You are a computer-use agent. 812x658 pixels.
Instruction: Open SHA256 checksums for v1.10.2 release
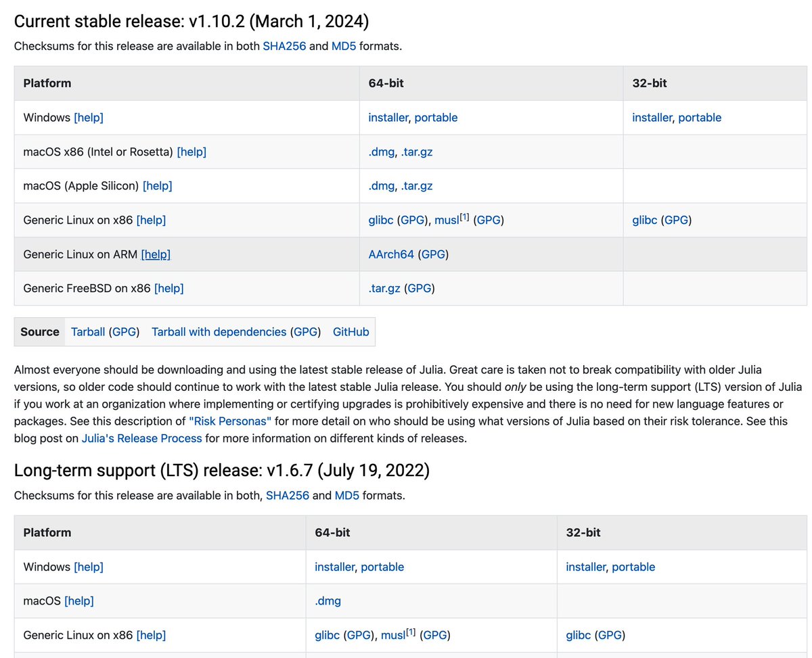pyautogui.click(x=286, y=46)
